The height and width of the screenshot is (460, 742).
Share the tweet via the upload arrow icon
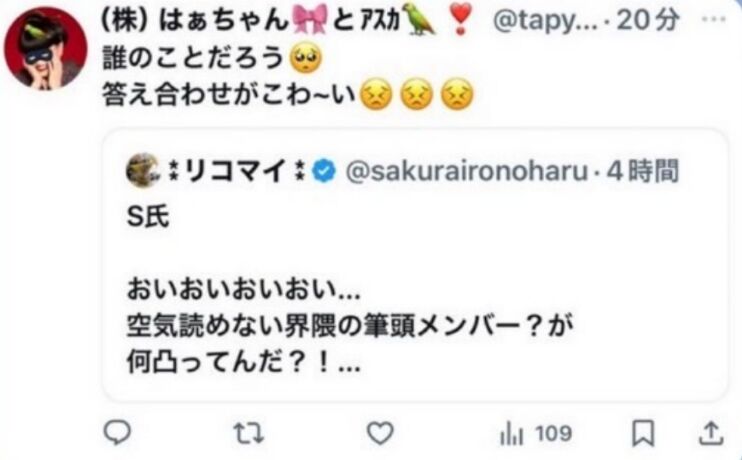711,433
